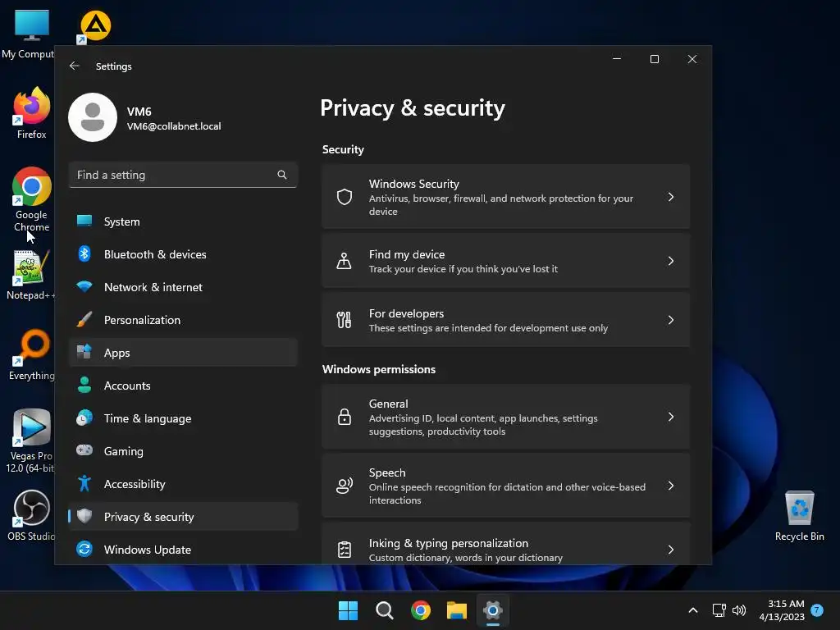Click the Personalization paintbrush icon
Image resolution: width=840 pixels, height=630 pixels.
84,319
